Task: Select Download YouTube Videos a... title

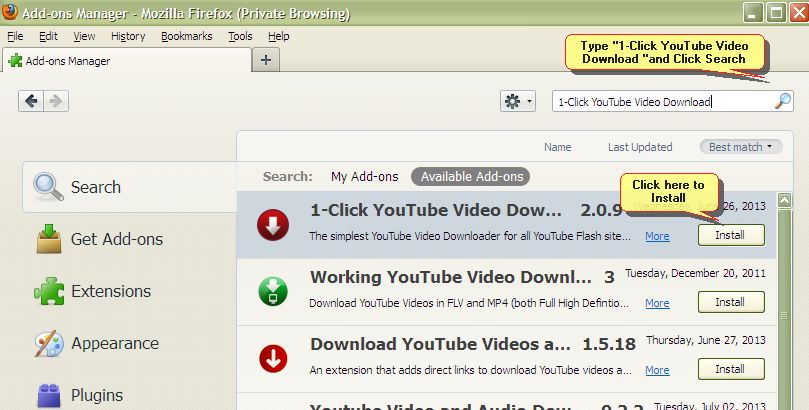Action: pos(440,344)
